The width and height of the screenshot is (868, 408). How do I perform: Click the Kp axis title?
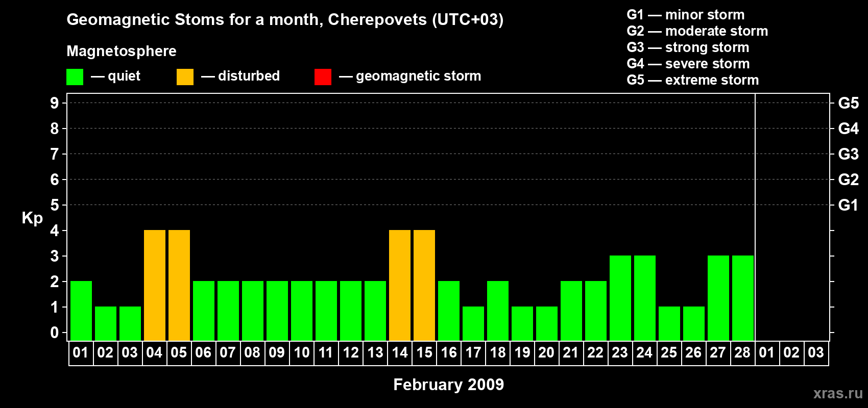click(x=32, y=218)
